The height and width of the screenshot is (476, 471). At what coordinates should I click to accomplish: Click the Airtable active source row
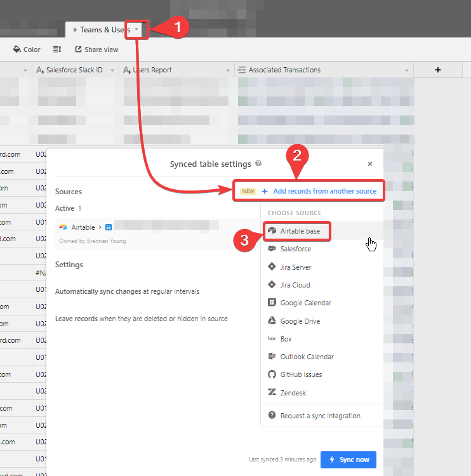point(157,234)
